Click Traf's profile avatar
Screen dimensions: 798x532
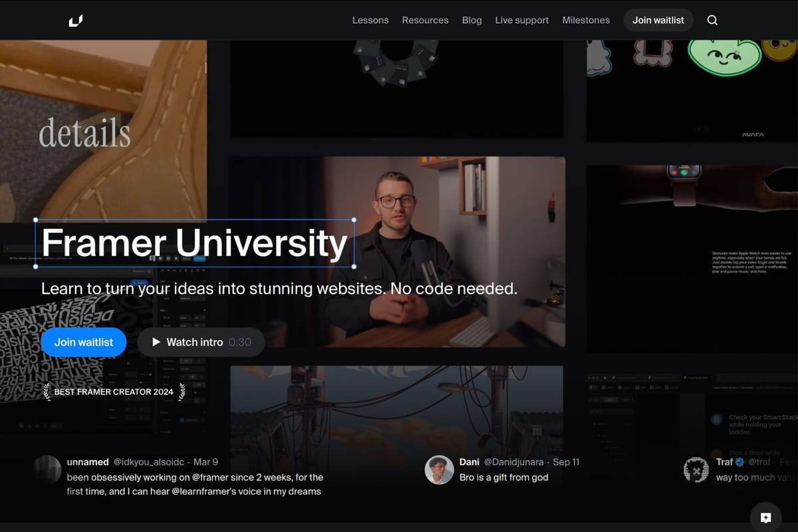[x=696, y=469]
